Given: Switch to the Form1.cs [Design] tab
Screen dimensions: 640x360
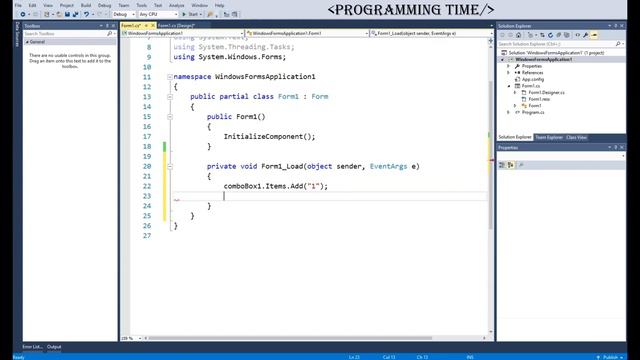Looking at the screenshot, I should point(176,25).
